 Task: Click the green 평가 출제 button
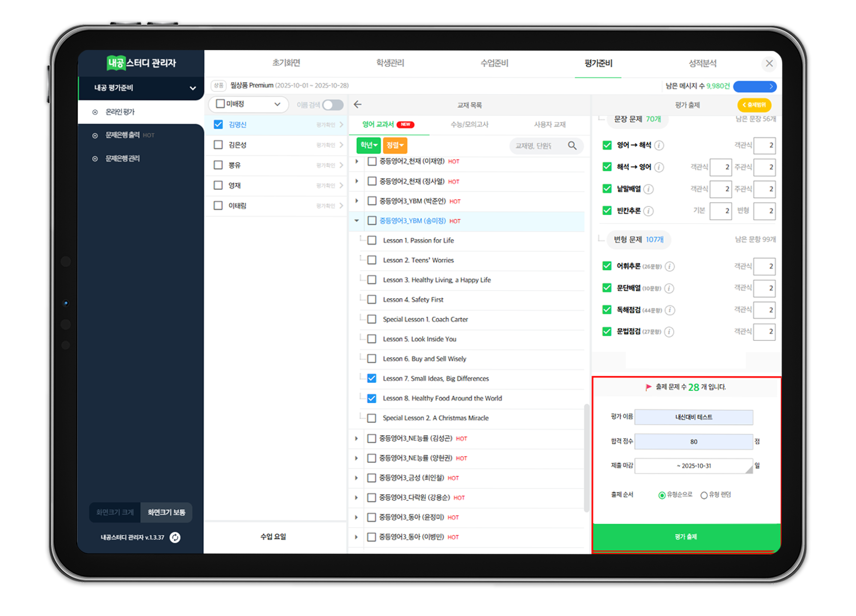(686, 536)
